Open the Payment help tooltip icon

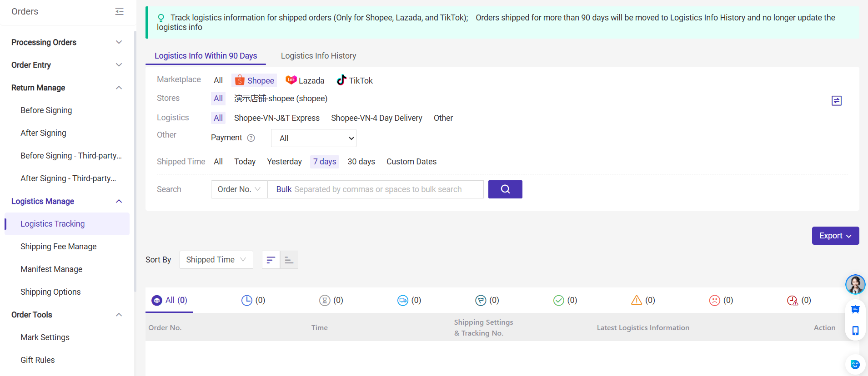[251, 138]
